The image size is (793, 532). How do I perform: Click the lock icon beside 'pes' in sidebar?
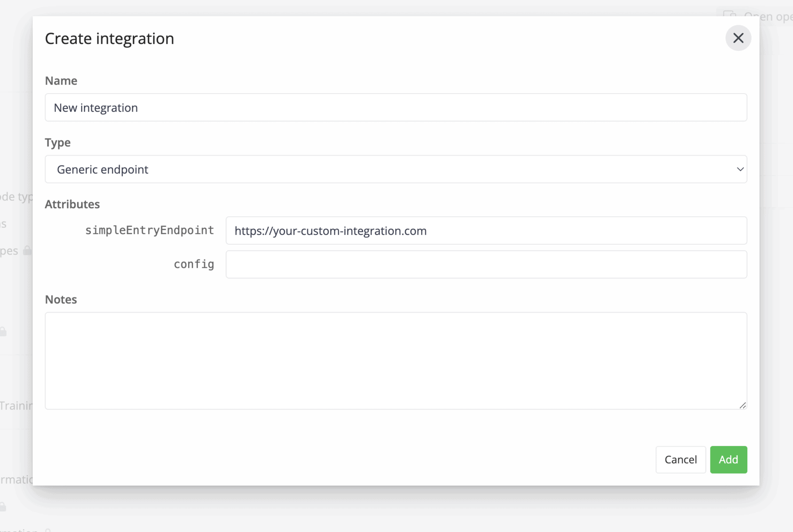(27, 250)
